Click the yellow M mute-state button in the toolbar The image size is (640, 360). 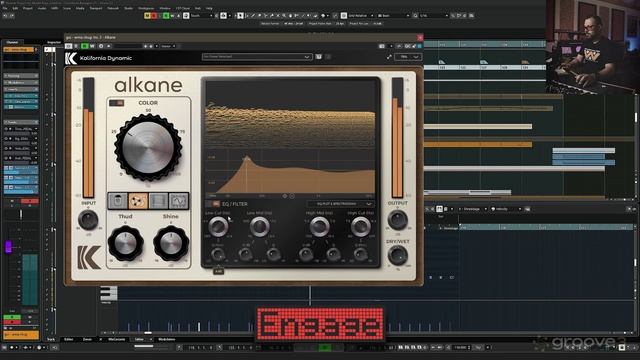pyautogui.click(x=147, y=16)
